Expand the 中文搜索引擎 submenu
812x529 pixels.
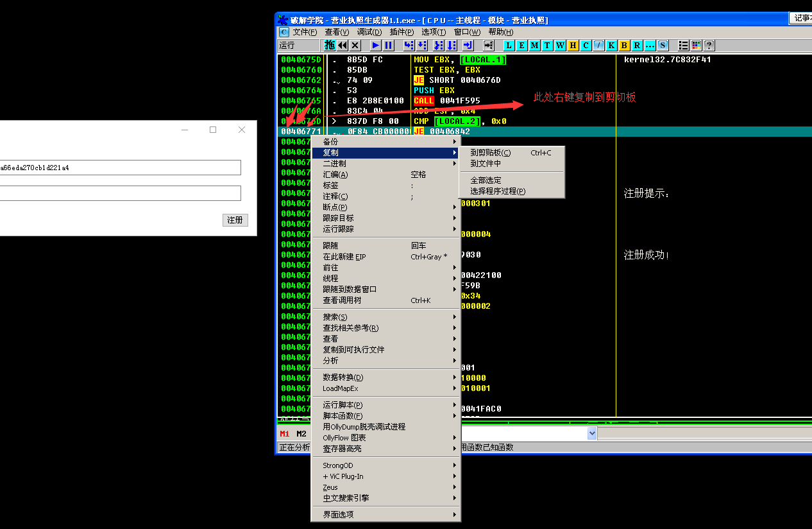(385, 498)
